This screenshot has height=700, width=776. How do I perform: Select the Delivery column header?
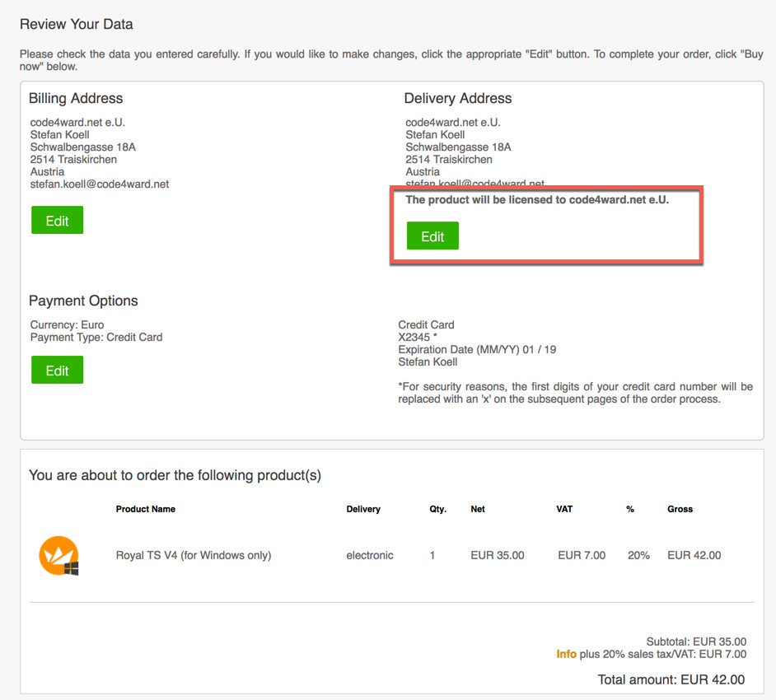(362, 509)
